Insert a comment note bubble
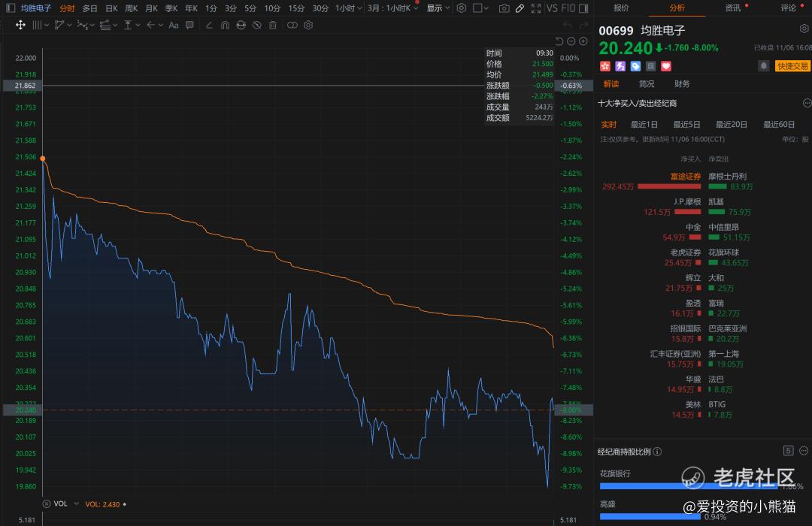This screenshot has height=526, width=812. (189, 25)
